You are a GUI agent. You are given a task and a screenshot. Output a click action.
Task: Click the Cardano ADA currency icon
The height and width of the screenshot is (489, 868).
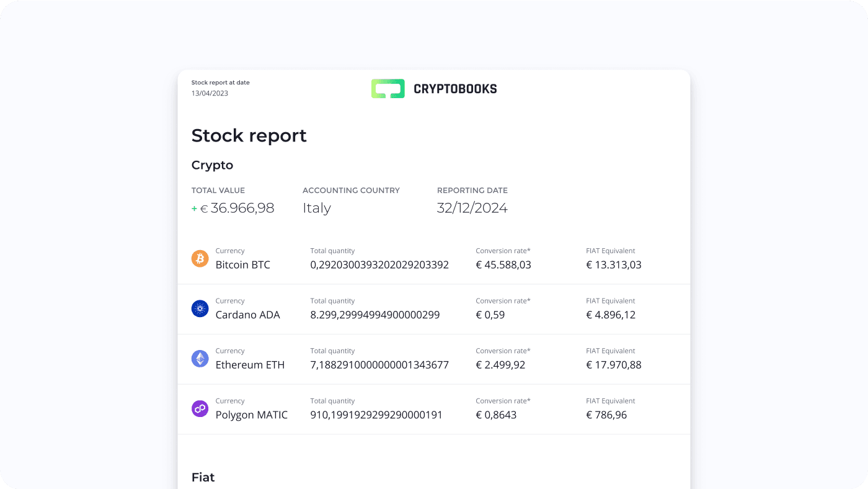200,308
